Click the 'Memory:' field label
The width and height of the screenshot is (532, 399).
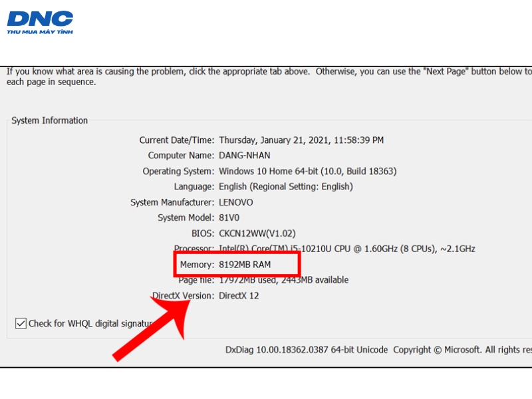coord(197,265)
